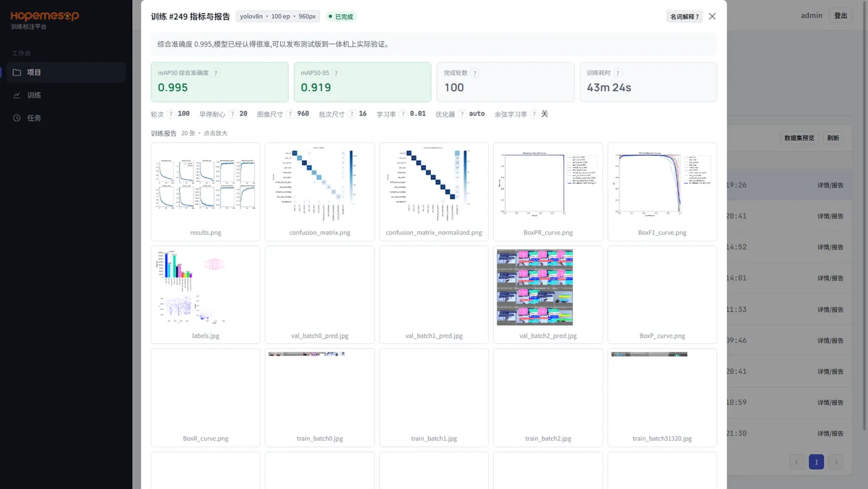Screen dimensions: 868x489
Task: Open the BoxPR_curve.png chart
Action: click(x=548, y=192)
